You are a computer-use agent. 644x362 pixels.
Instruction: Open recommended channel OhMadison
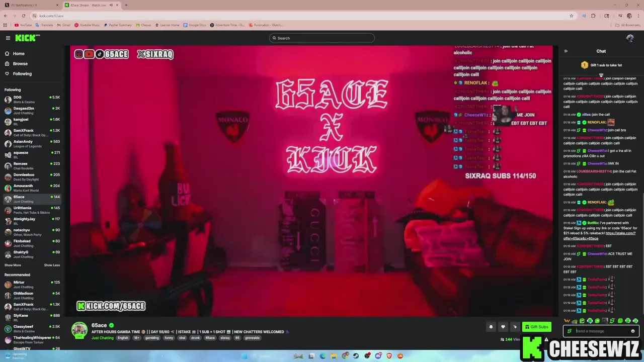[32, 295]
